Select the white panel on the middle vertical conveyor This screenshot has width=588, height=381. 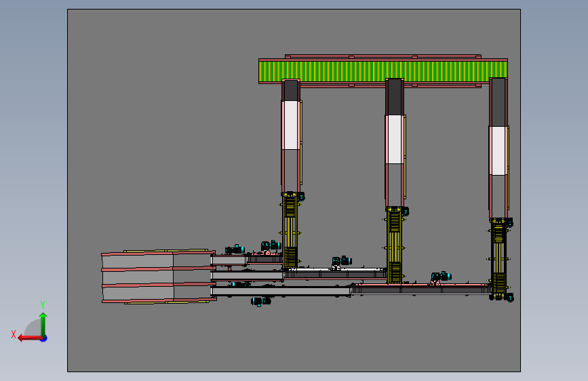tap(395, 140)
